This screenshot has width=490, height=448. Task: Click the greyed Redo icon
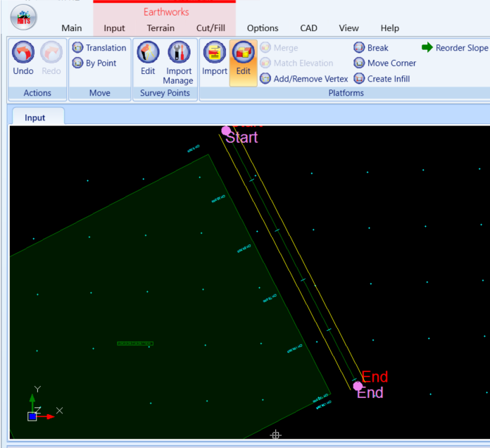pyautogui.click(x=51, y=53)
